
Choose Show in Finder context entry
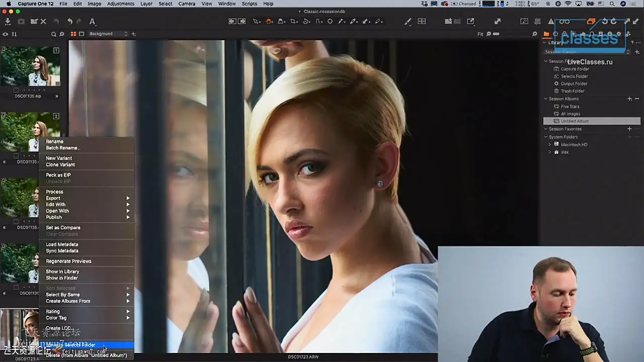click(x=87, y=278)
